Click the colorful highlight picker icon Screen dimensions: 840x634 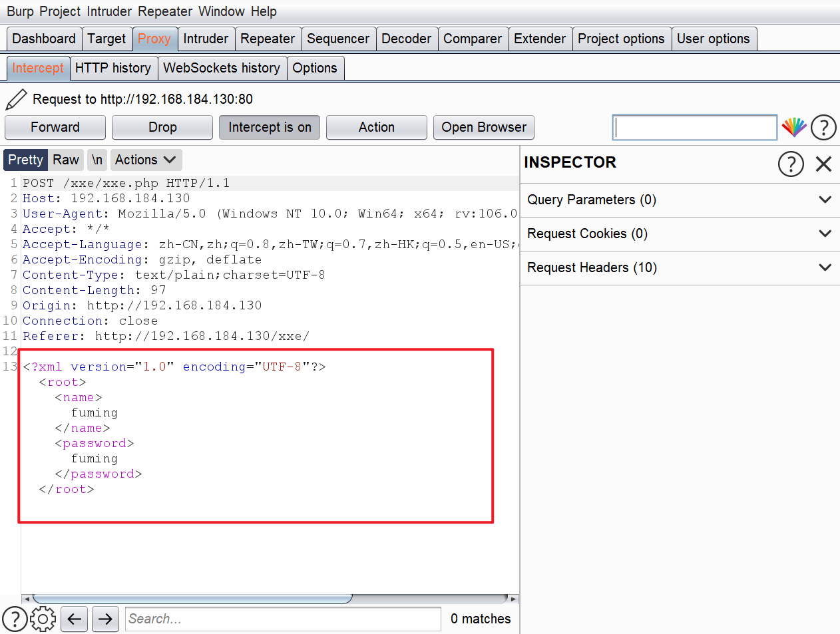793,127
